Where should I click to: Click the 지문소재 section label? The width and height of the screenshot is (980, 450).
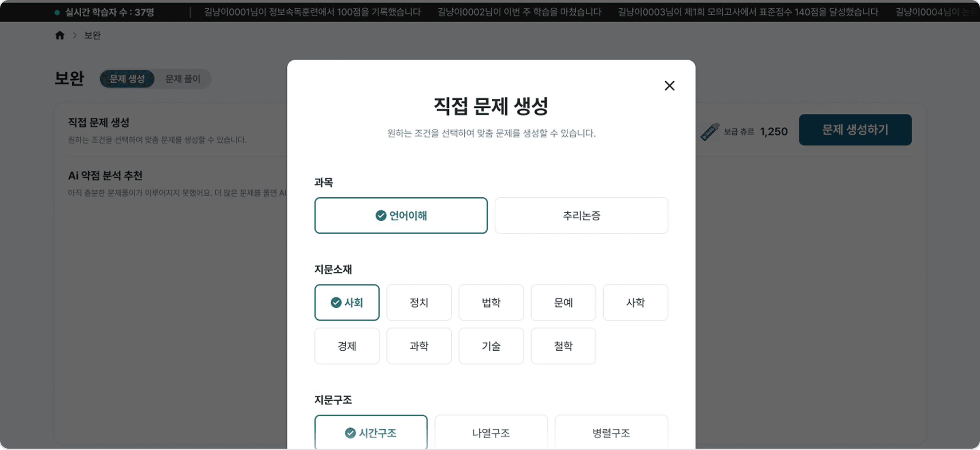(333, 269)
